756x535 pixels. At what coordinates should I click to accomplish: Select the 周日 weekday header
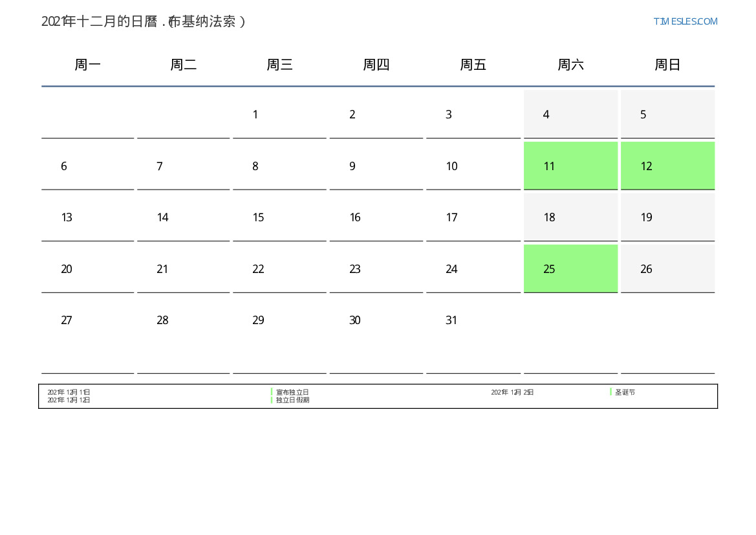pos(667,65)
